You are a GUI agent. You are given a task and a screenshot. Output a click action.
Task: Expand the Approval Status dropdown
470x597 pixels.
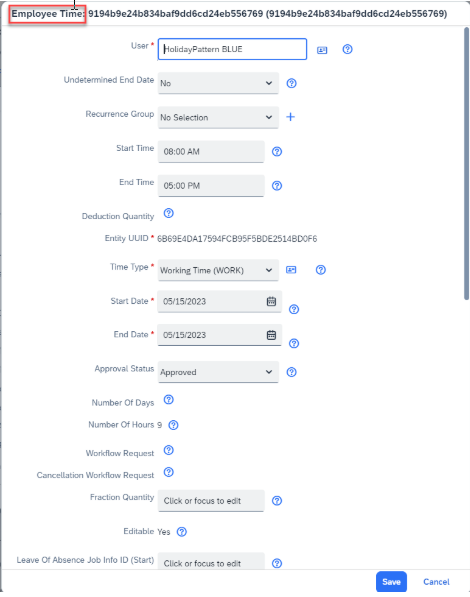(x=218, y=372)
